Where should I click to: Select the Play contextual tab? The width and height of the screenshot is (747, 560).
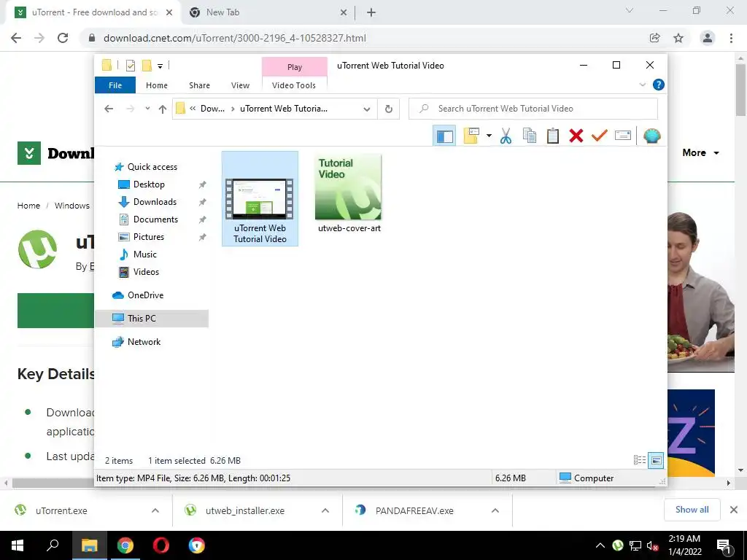coord(295,67)
